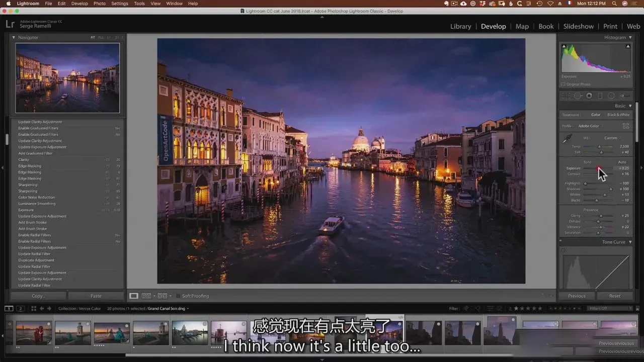Select the Graduated Filter tool
This screenshot has width=644, height=362.
pos(600,96)
